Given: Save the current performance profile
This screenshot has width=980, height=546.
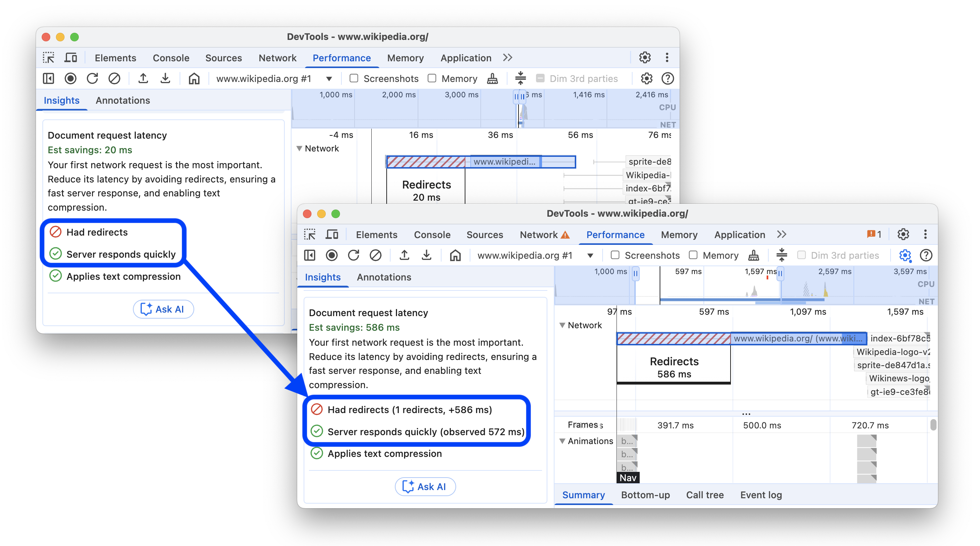Looking at the screenshot, I should click(x=427, y=255).
